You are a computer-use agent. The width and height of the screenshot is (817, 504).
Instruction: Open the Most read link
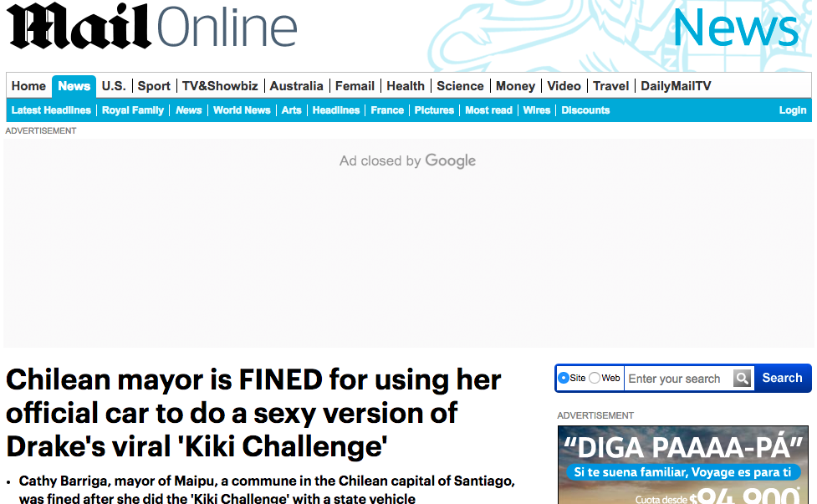488,110
